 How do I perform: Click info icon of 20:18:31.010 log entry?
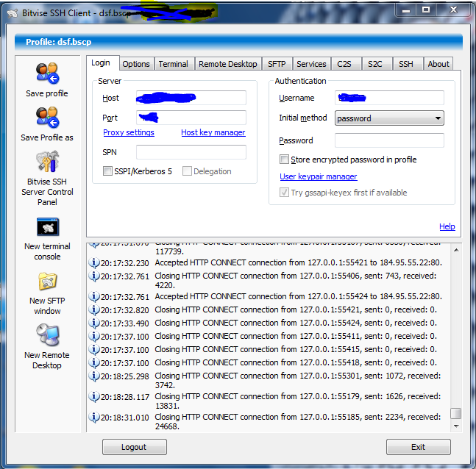(x=94, y=417)
